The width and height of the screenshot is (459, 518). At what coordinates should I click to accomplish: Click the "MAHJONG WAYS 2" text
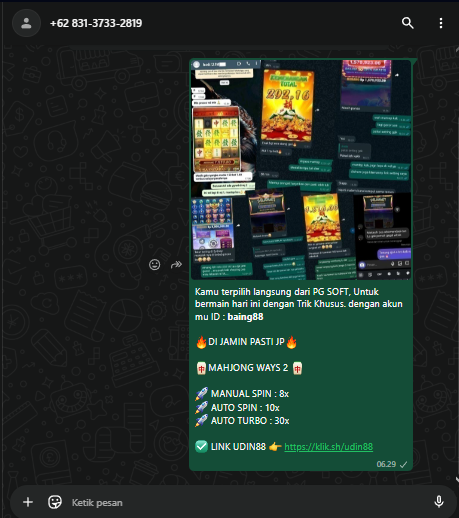(x=248, y=368)
